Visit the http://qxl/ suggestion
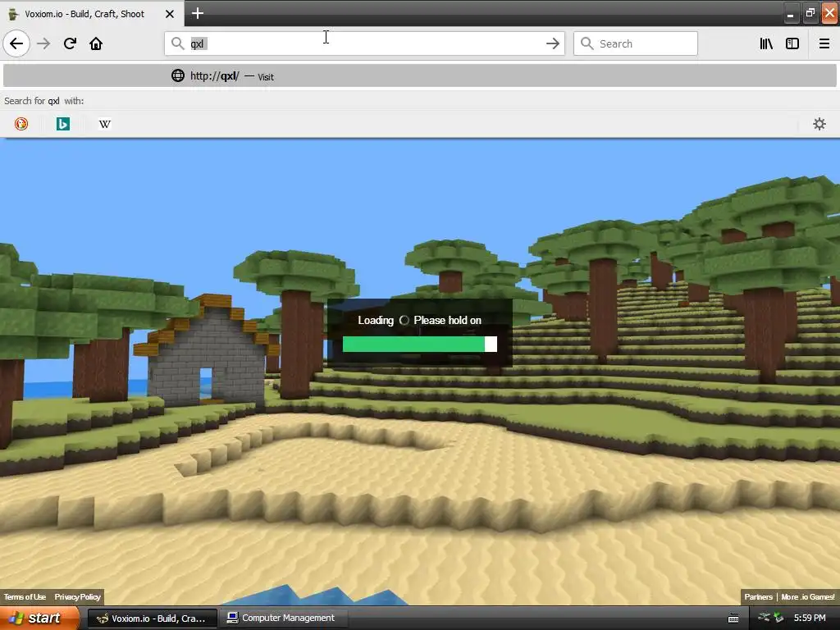The image size is (840, 630). pos(420,75)
